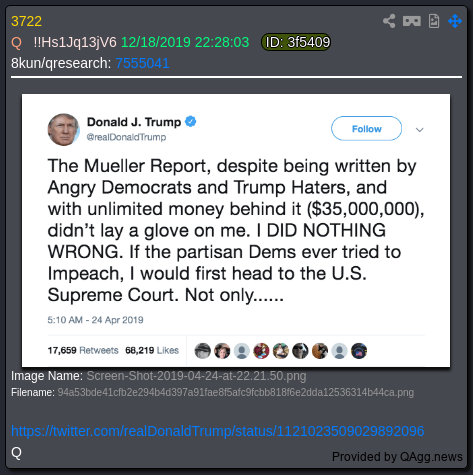
Task: Click the image document icon
Action: [x=434, y=21]
